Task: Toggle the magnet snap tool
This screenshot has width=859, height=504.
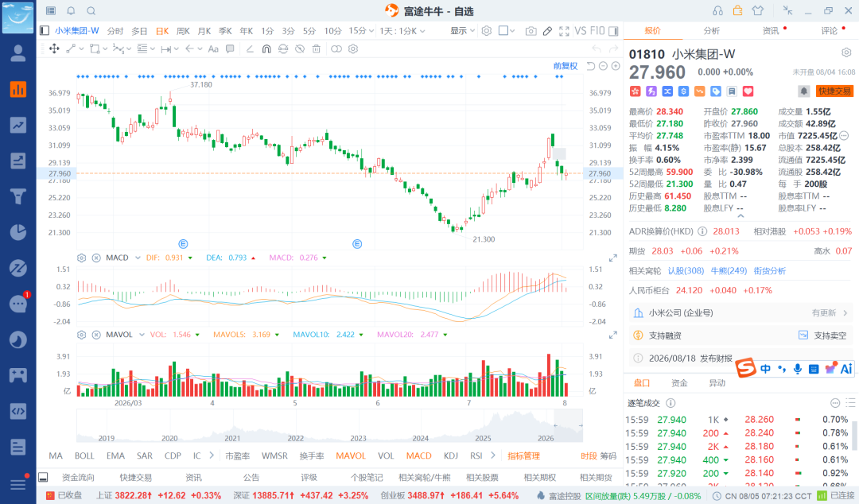Action: pyautogui.click(x=266, y=48)
